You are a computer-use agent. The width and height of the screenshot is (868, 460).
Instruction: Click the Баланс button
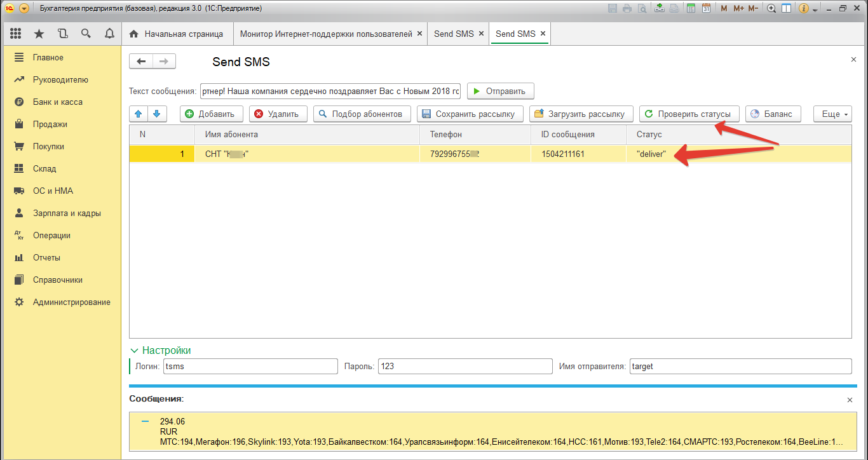pos(773,114)
